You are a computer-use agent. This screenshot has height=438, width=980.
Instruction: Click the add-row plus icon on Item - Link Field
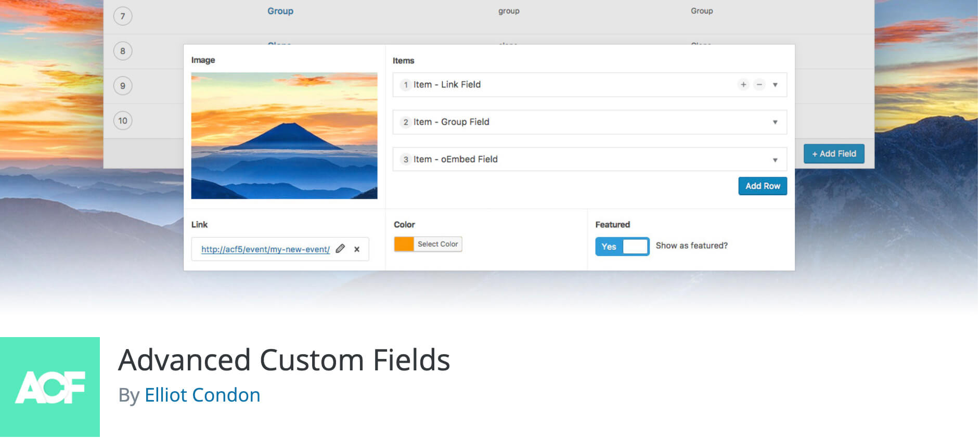743,85
